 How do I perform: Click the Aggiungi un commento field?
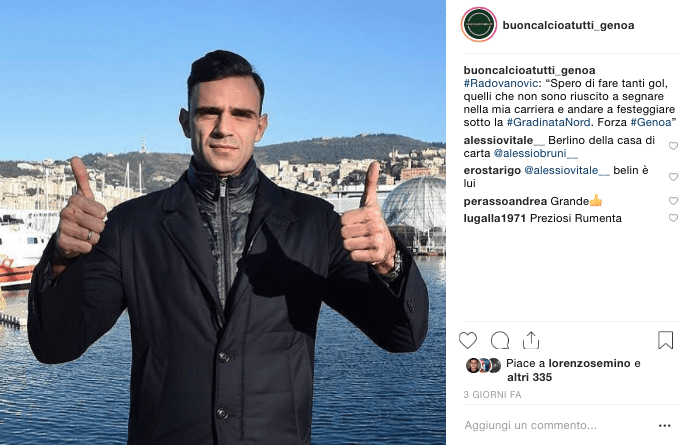(x=556, y=425)
